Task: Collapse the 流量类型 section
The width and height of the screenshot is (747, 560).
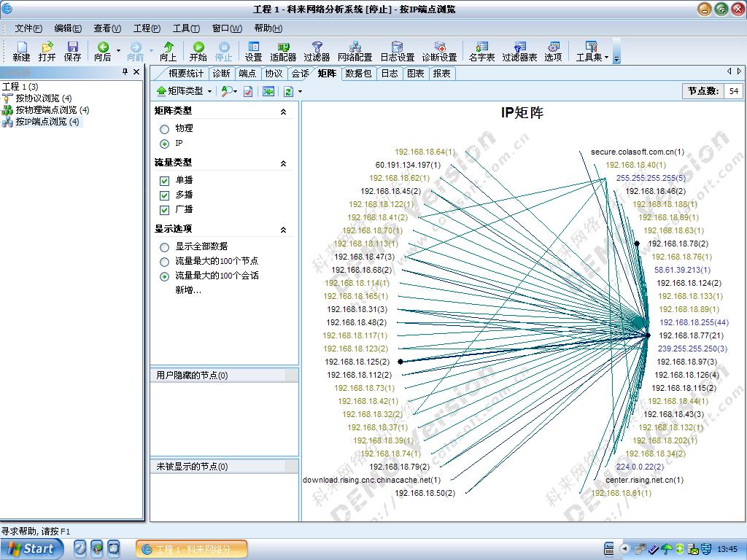Action: pyautogui.click(x=284, y=164)
